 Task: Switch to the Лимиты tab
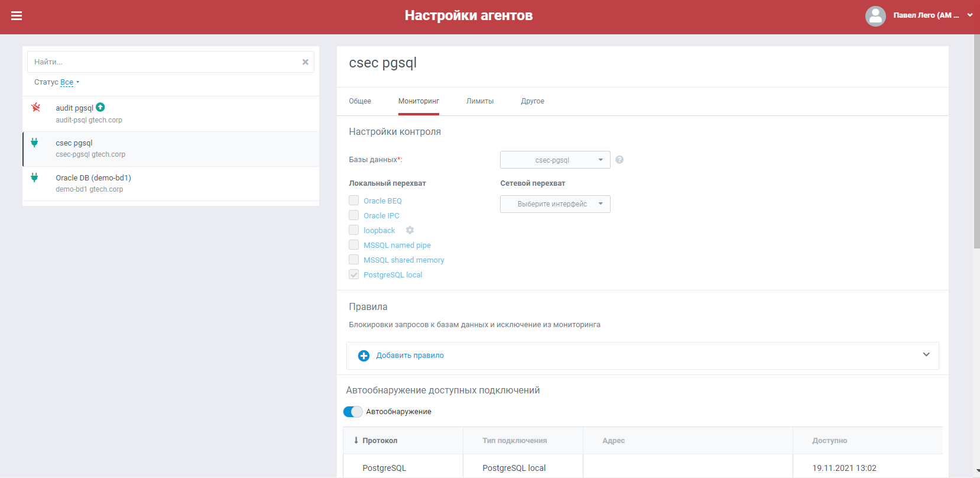[479, 101]
